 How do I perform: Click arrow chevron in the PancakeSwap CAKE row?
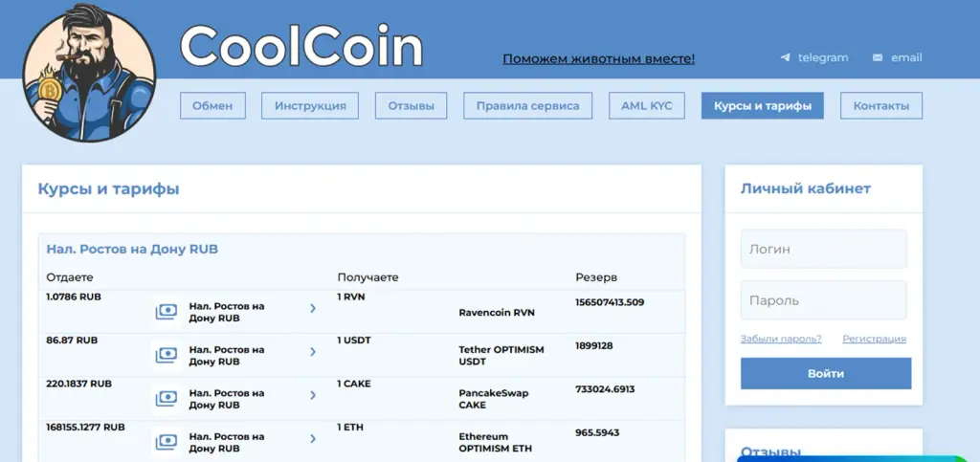313,395
